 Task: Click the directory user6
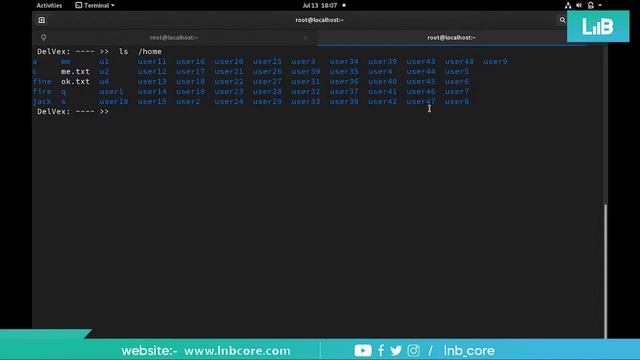457,82
